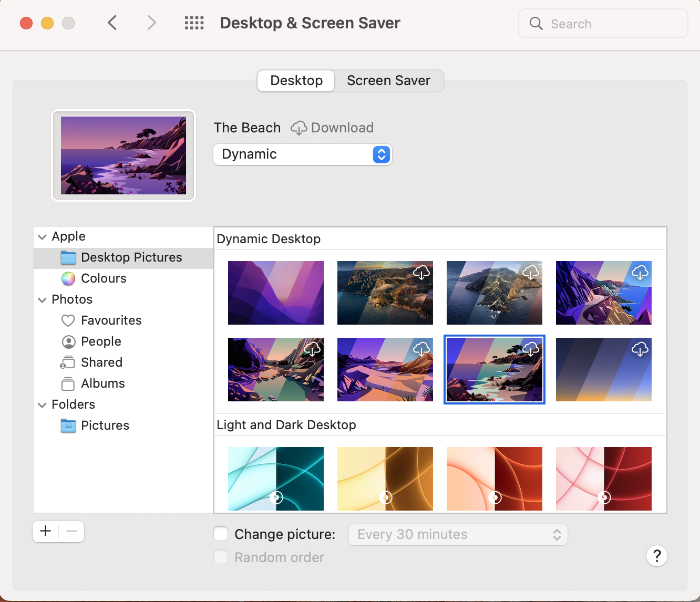Click the Colours colour wheel icon

pos(68,278)
